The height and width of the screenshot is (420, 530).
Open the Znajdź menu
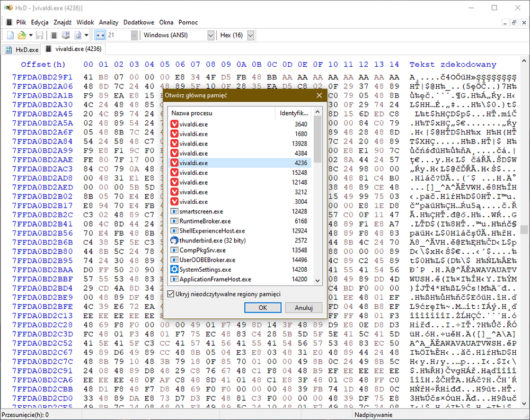tap(63, 22)
